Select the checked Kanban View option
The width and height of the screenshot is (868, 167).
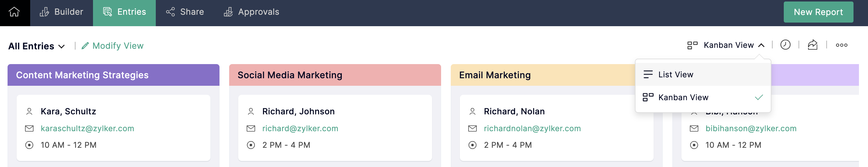pyautogui.click(x=703, y=97)
